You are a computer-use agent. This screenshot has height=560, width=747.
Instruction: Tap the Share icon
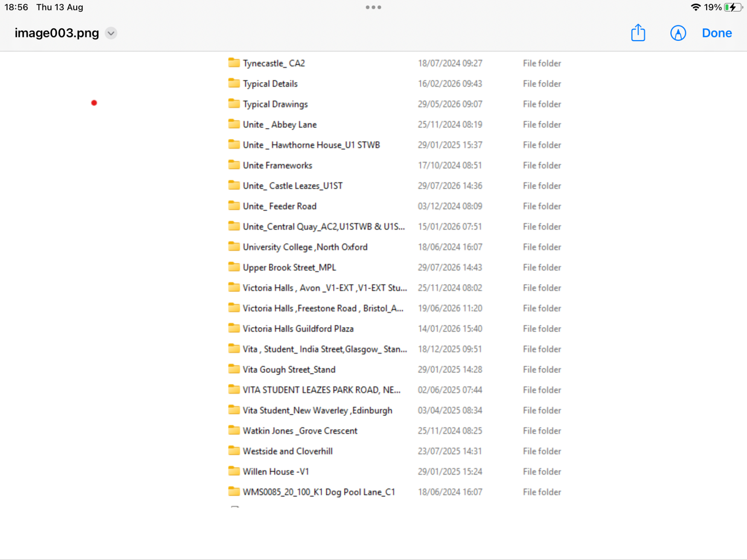pyautogui.click(x=638, y=33)
